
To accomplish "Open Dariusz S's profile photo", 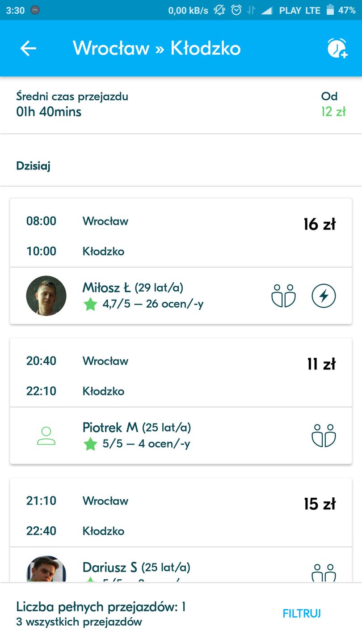I will (46, 569).
